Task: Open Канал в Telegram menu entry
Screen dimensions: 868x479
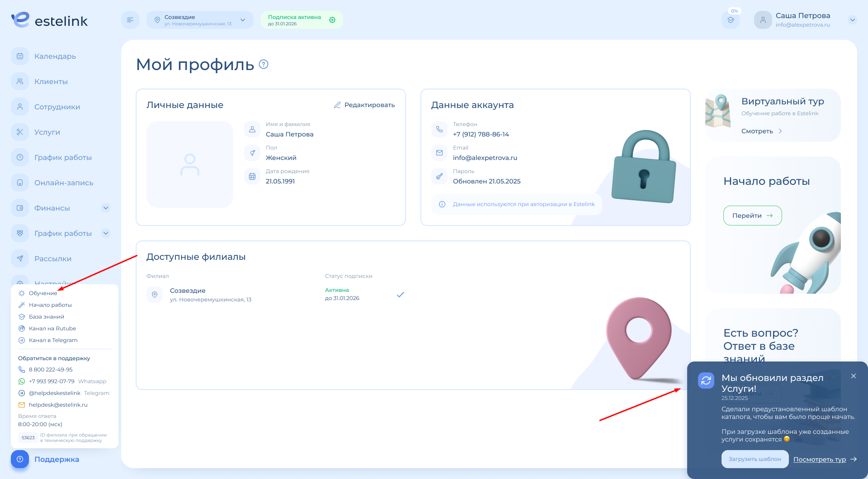Action: tap(53, 340)
